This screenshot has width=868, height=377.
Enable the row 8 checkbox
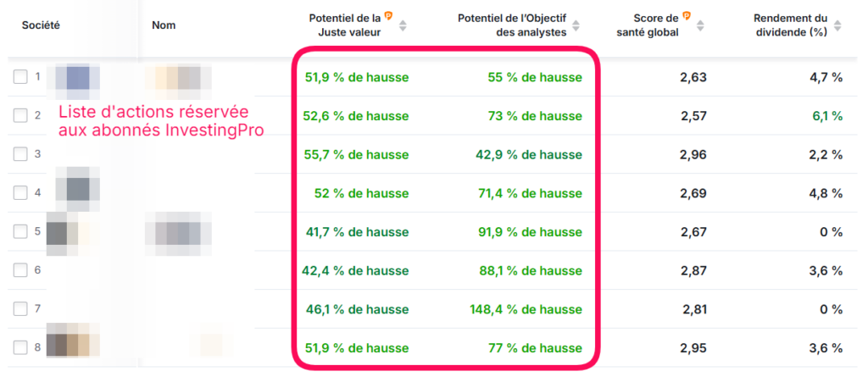coord(20,347)
